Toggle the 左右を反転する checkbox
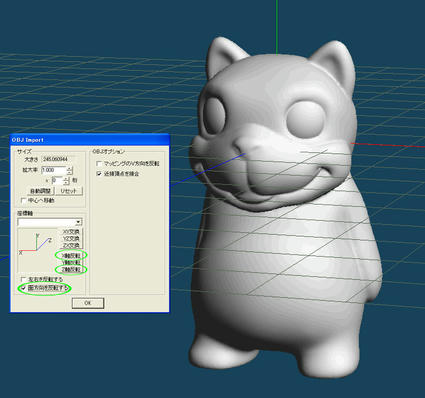This screenshot has height=398, width=425. (x=23, y=279)
